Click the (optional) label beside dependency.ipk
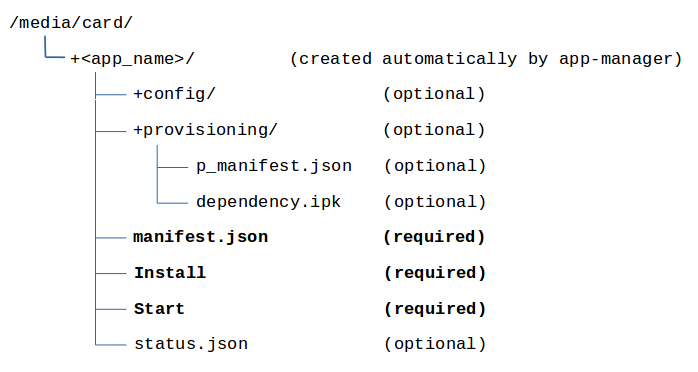The height and width of the screenshot is (372, 698). (435, 202)
